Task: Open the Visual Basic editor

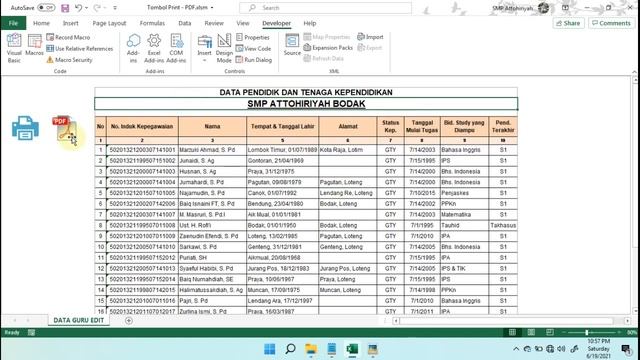Action: point(14,48)
